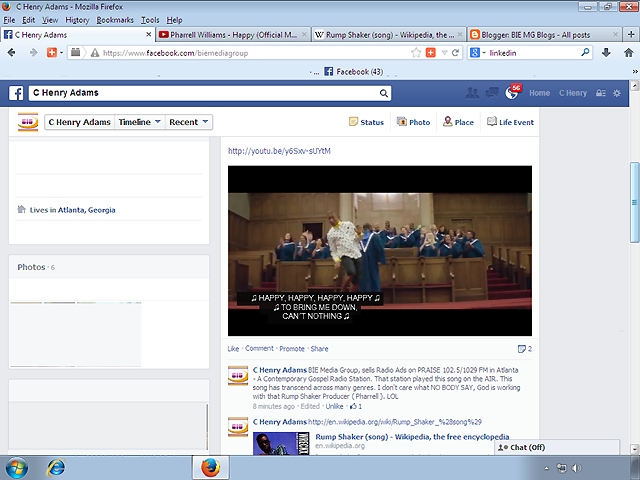Click Like under the video post
Screen dimensions: 640x480
coord(233,349)
